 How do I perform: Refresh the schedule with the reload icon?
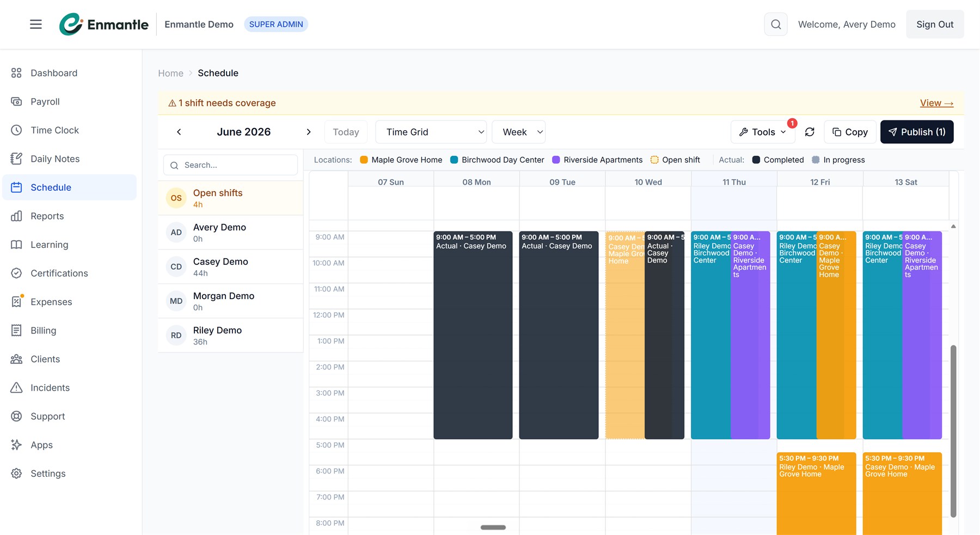(x=810, y=132)
